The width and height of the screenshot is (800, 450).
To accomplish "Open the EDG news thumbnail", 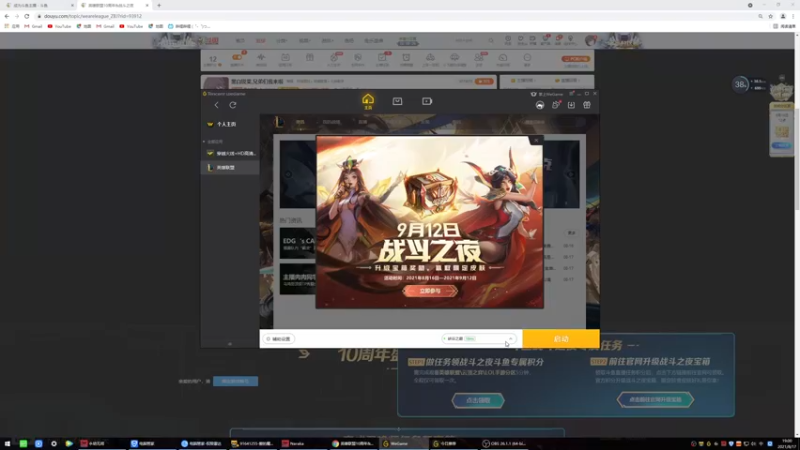I will tap(297, 243).
